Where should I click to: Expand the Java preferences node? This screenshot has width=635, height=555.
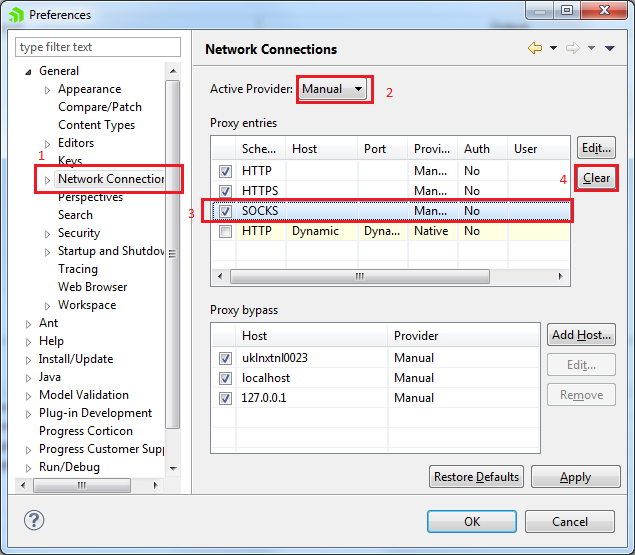point(28,378)
